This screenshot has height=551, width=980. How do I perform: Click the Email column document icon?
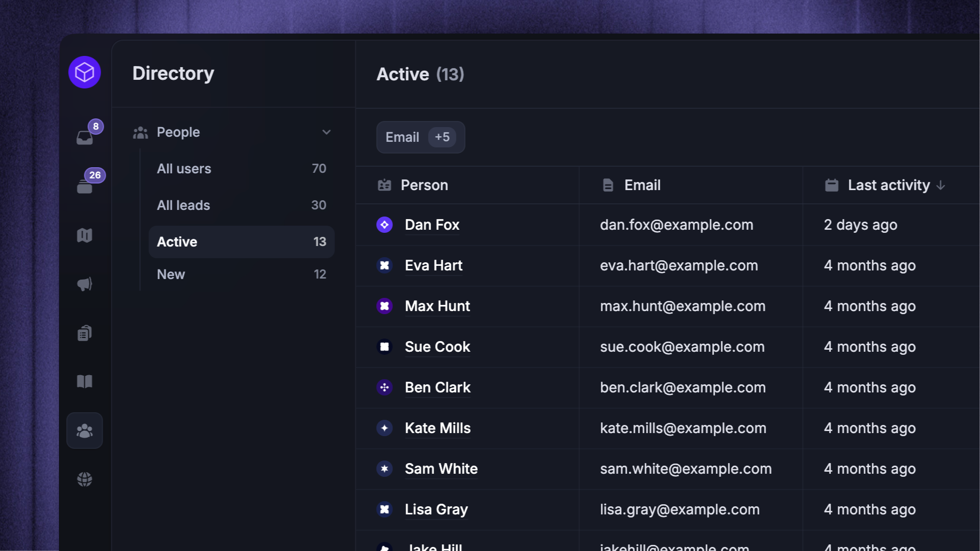coord(608,185)
